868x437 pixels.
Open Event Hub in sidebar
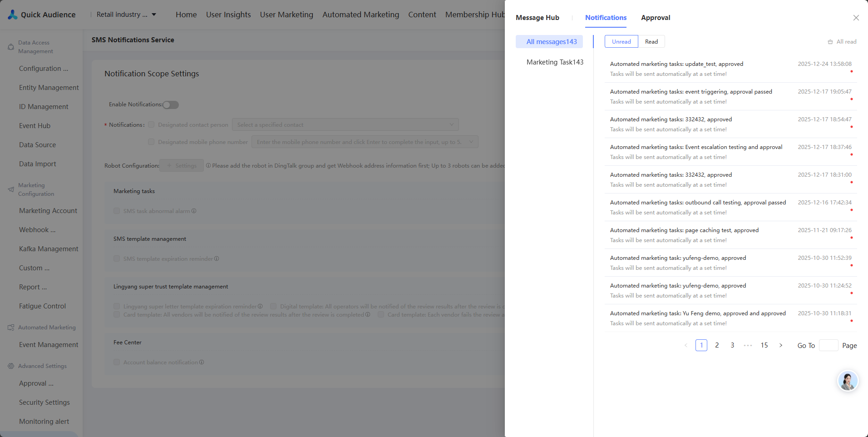(x=35, y=126)
